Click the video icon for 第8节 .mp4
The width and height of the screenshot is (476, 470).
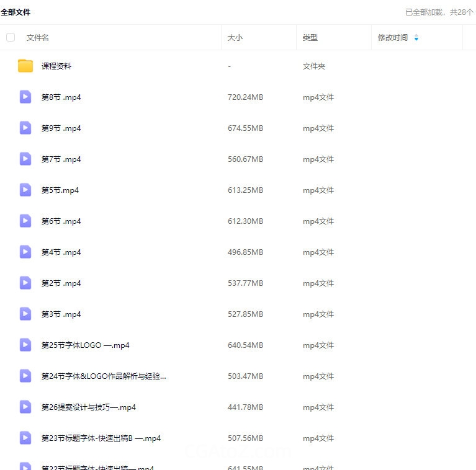pyautogui.click(x=25, y=97)
